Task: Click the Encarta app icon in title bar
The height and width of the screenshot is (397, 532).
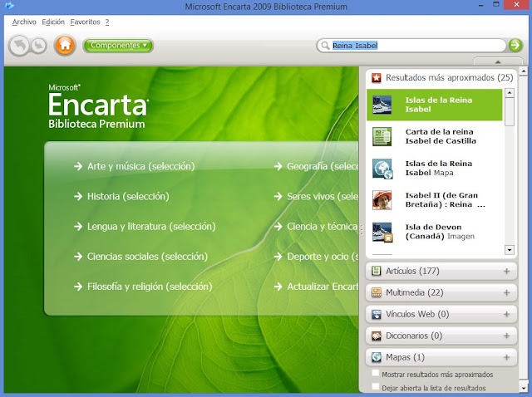Action: click(x=9, y=6)
